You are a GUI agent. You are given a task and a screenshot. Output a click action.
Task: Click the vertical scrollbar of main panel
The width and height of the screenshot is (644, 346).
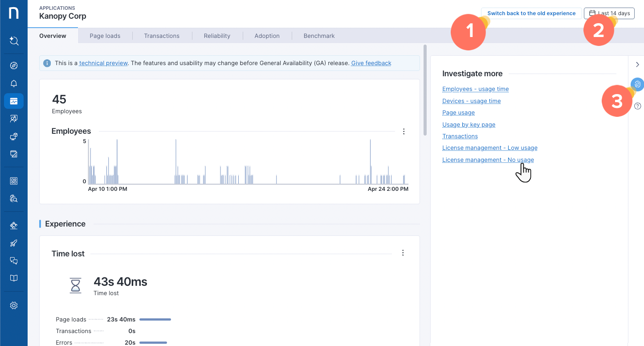(425, 89)
